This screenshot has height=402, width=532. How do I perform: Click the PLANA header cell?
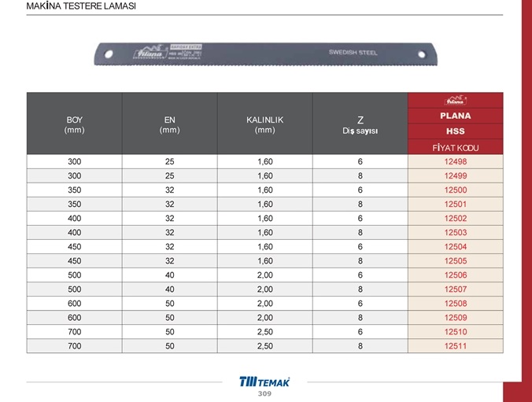click(455, 116)
